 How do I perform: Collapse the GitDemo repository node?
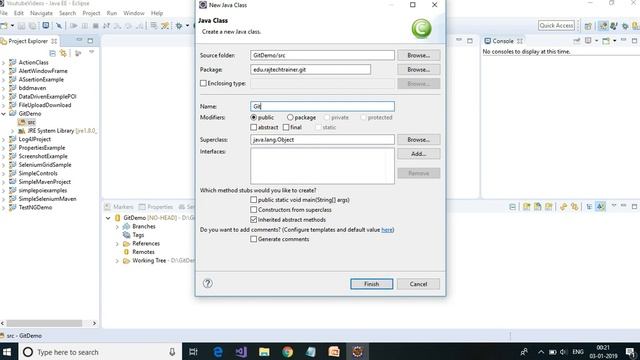point(108,218)
